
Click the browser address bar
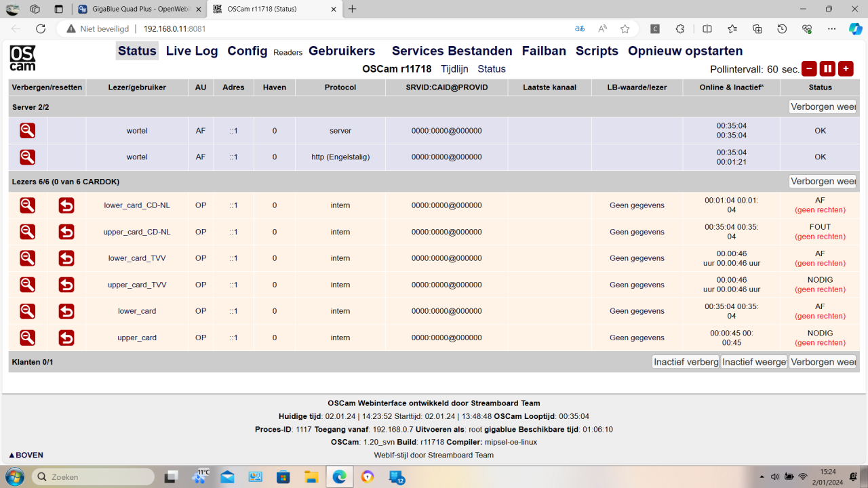pos(339,29)
